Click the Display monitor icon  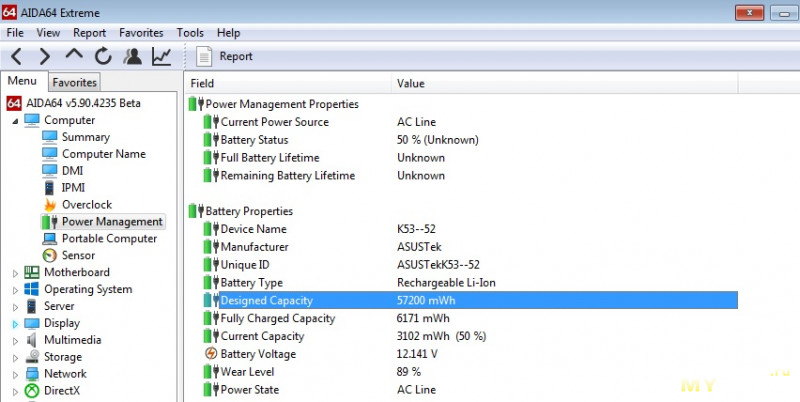point(32,323)
